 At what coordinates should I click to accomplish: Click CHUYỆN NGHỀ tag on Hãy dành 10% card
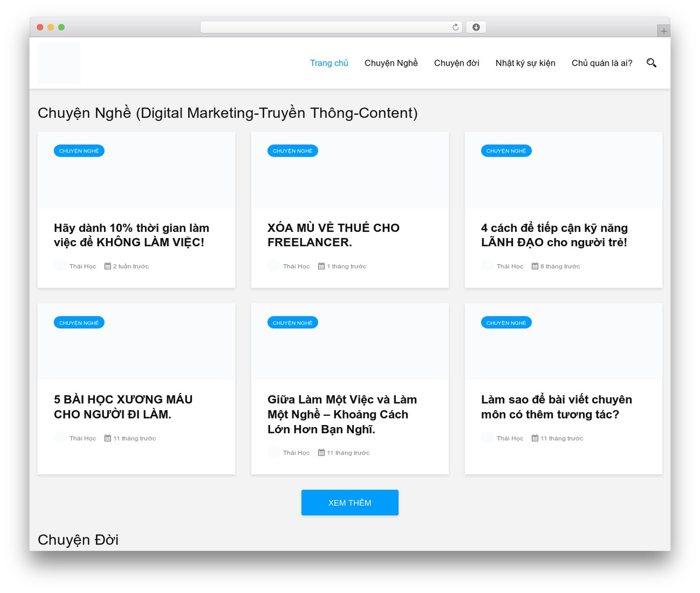click(79, 151)
